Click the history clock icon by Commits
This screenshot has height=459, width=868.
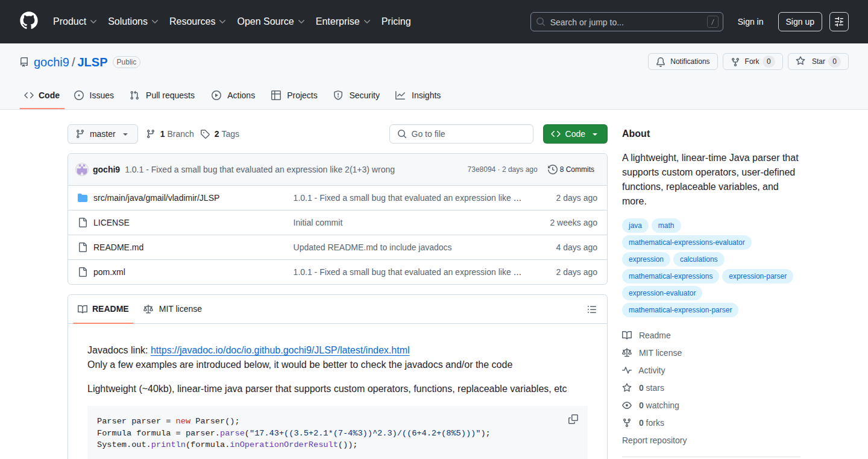tap(552, 169)
